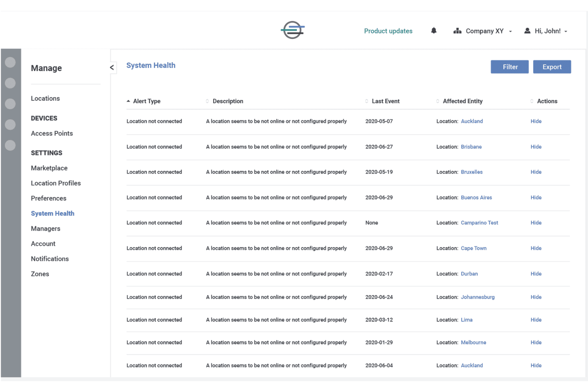Open Location Profiles in sidebar

pyautogui.click(x=56, y=183)
